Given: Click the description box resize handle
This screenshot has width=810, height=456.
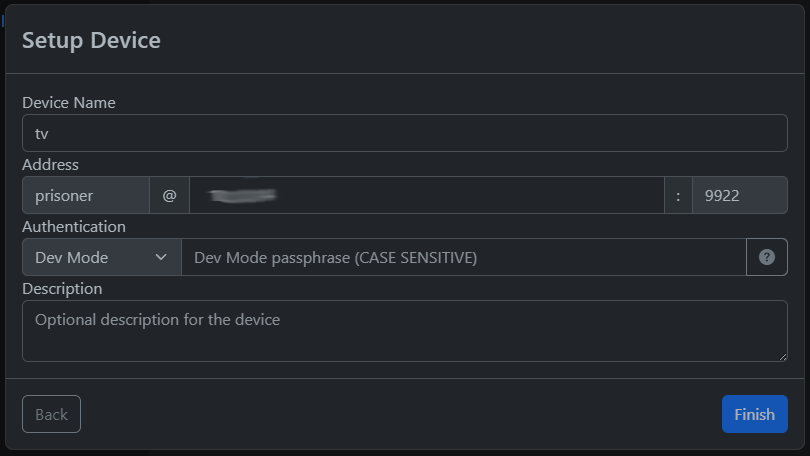Looking at the screenshot, I should [783, 356].
